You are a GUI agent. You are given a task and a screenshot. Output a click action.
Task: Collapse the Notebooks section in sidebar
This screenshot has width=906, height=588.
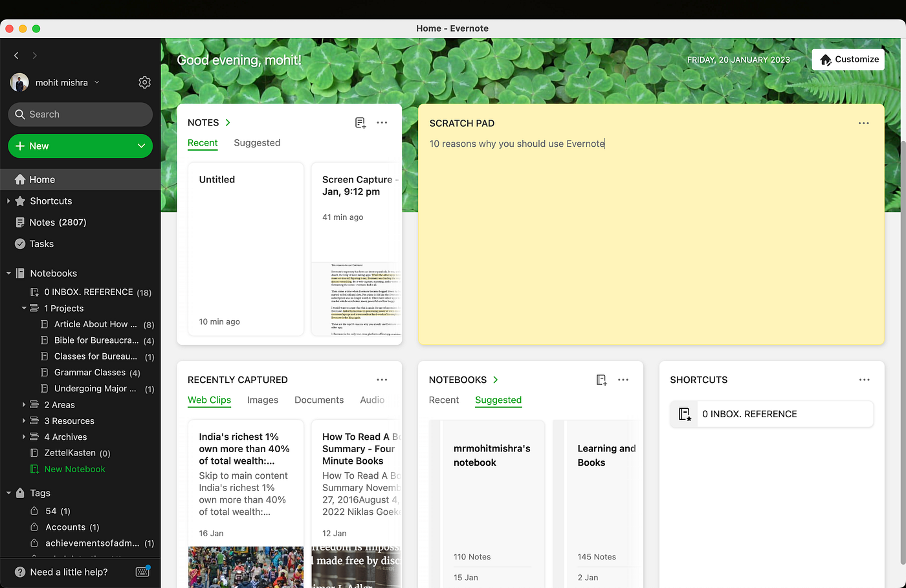[x=8, y=274]
